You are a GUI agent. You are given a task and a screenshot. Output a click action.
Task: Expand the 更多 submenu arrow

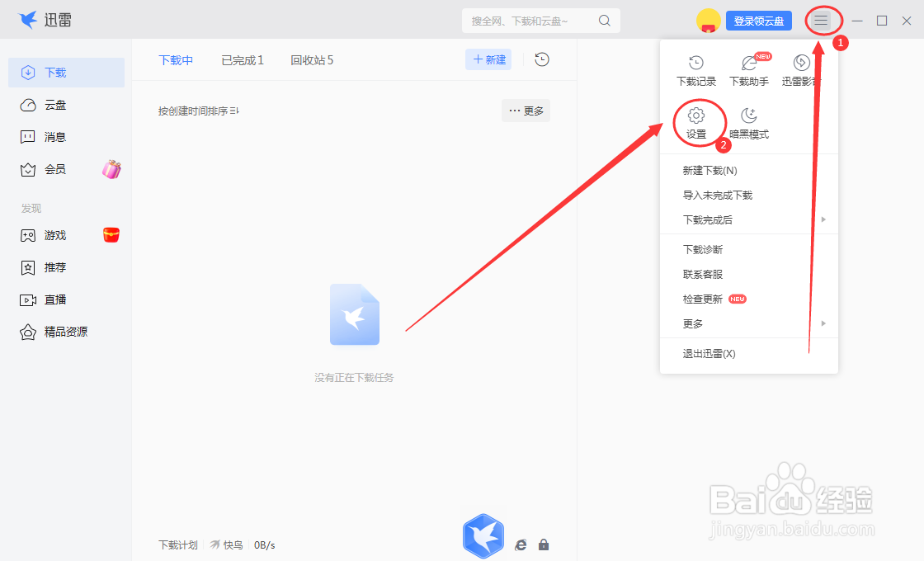tap(823, 323)
